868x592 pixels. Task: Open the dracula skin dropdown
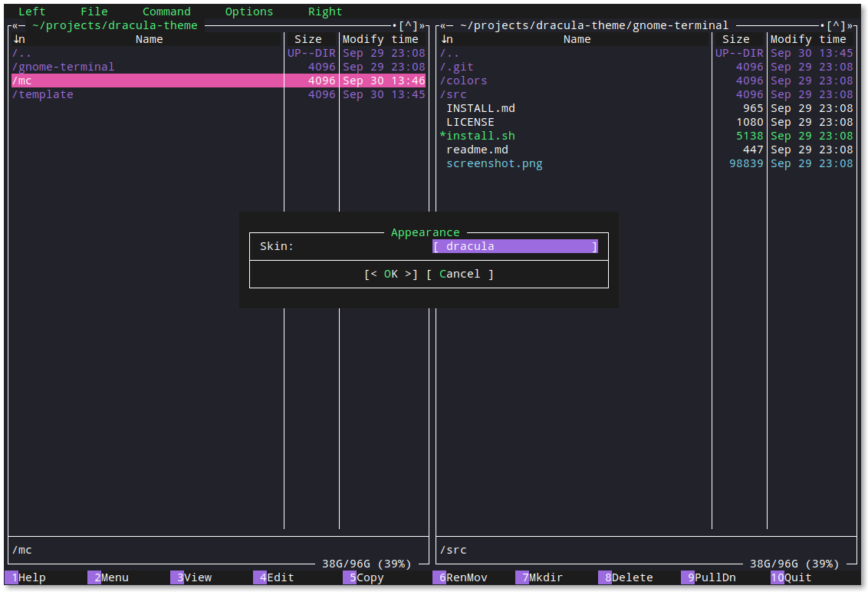[x=515, y=245]
